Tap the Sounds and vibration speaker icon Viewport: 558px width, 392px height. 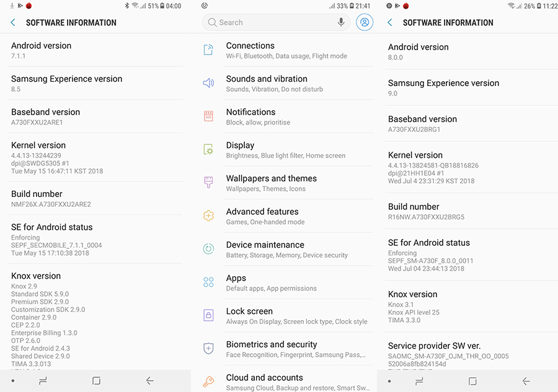pos(209,83)
